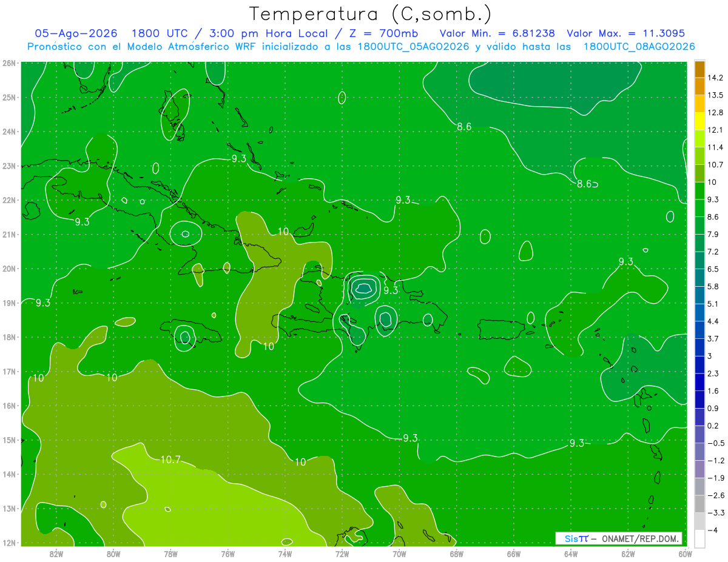Click the "12N" latitude axis label

pos(9,542)
